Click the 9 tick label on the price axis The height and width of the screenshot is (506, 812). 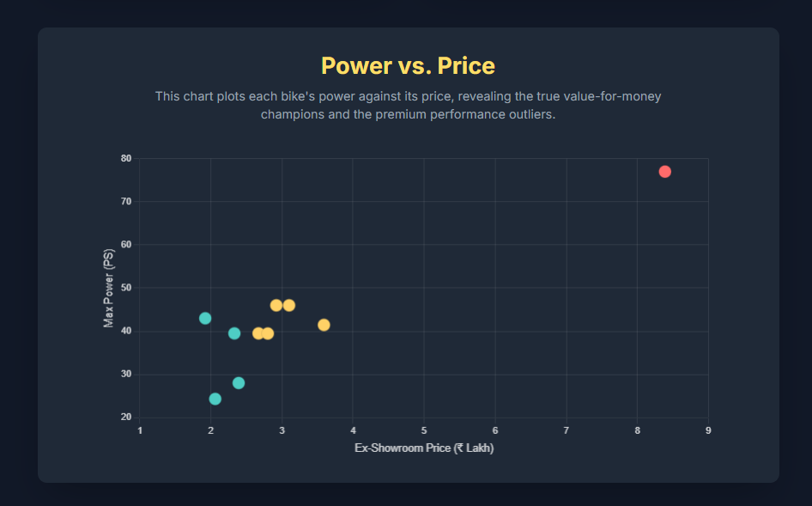pos(708,430)
